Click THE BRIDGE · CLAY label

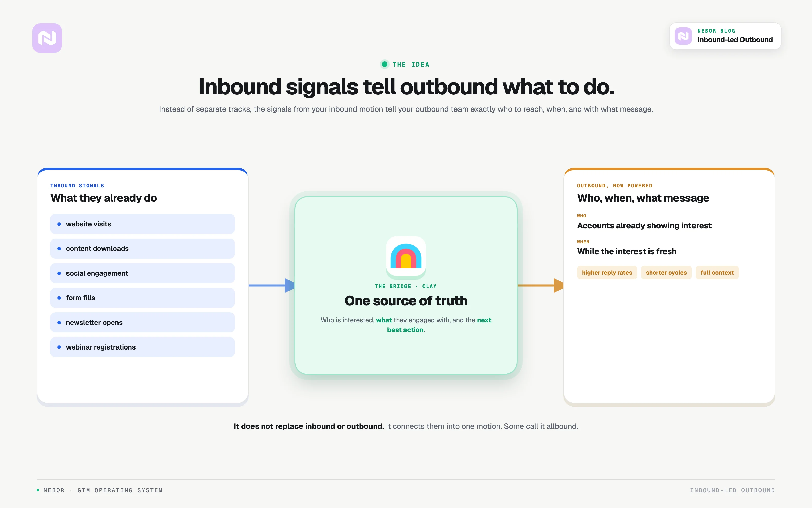pos(406,286)
